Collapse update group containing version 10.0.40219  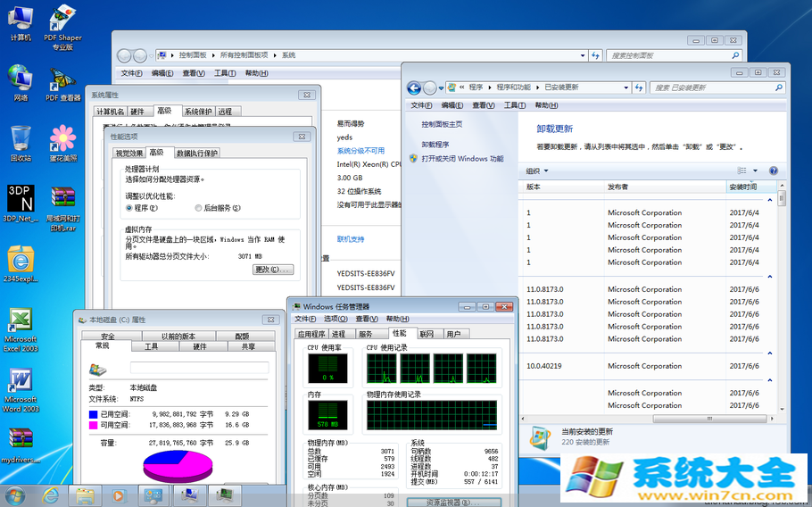click(769, 353)
